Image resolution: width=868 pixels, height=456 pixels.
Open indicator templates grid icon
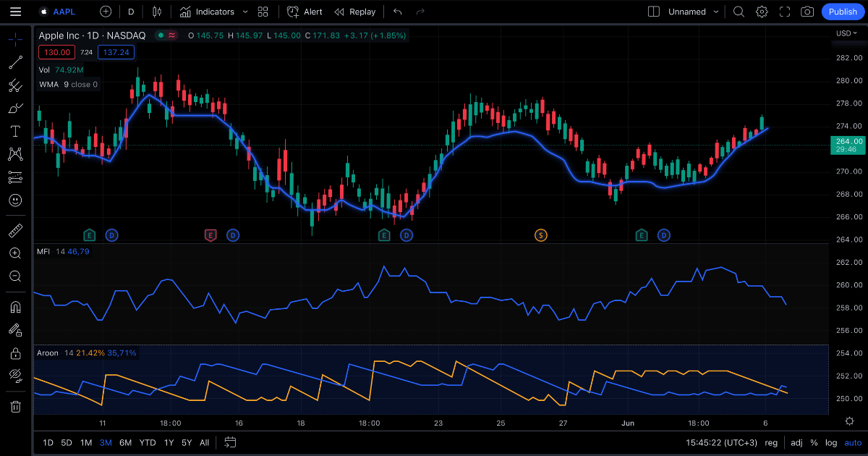(263, 12)
